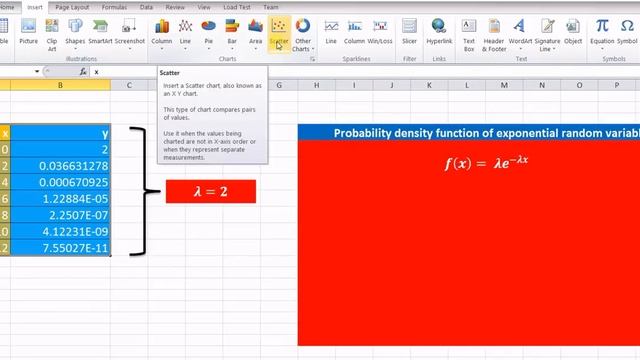Open the Charts group dialog launcher
640x360 pixels.
coord(312,59)
